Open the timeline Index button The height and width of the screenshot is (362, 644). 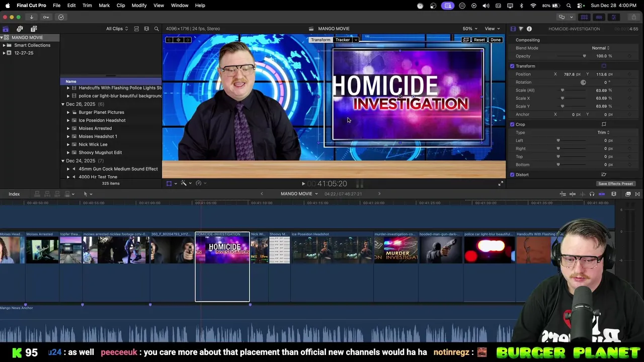[x=14, y=194]
